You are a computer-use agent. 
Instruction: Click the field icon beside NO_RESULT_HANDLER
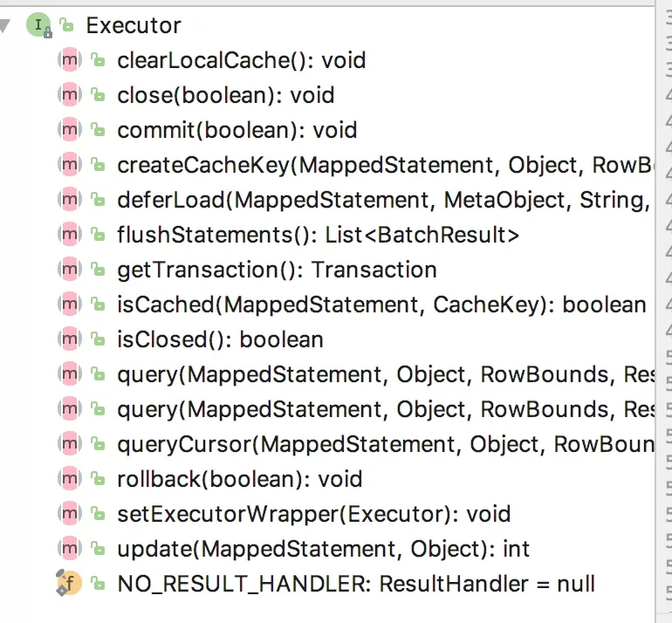(69, 584)
